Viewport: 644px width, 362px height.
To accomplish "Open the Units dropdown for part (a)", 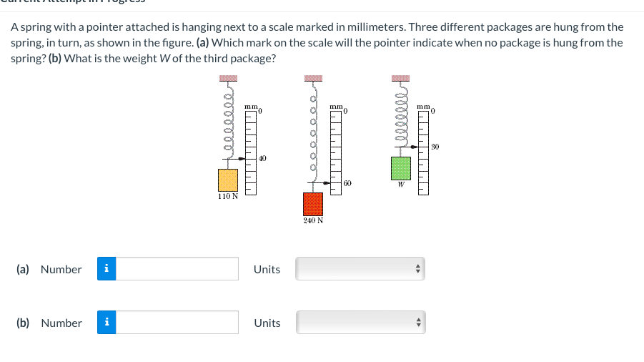I will click(x=360, y=269).
